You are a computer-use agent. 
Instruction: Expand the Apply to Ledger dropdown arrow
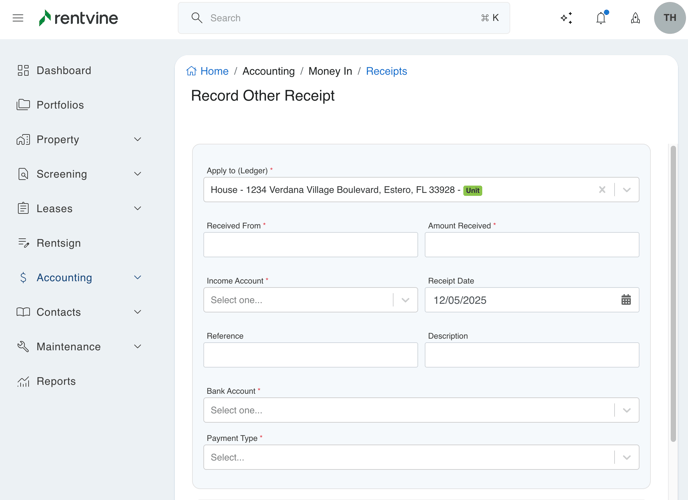pyautogui.click(x=627, y=190)
